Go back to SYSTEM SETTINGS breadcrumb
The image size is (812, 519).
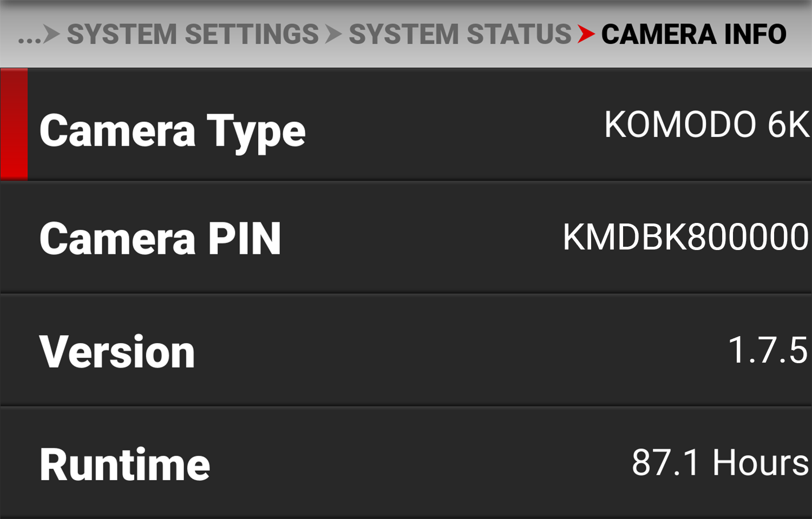[x=193, y=34]
